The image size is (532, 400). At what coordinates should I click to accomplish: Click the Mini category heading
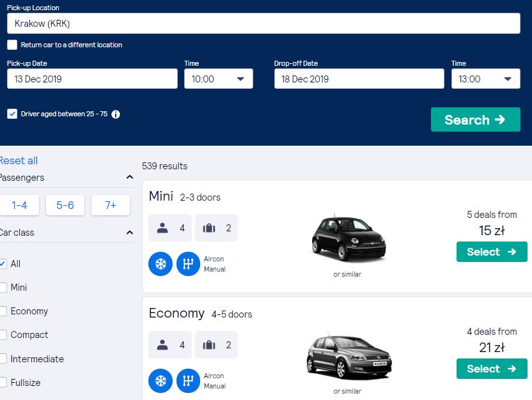click(x=161, y=196)
